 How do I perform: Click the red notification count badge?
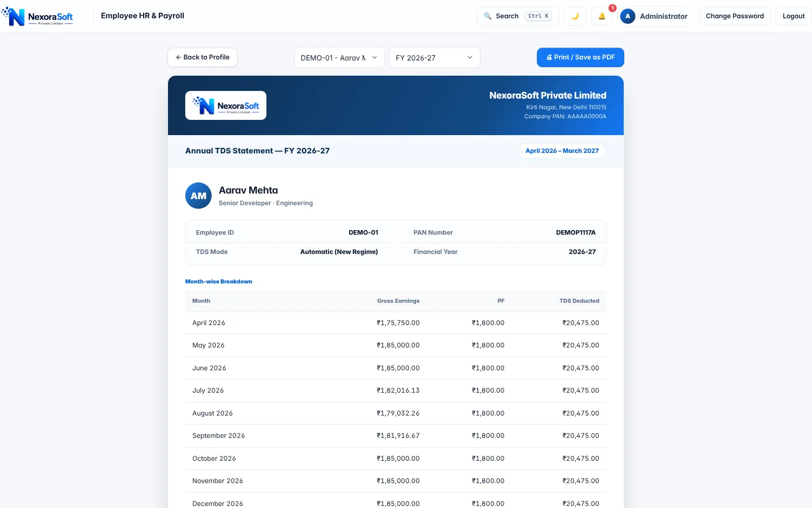(x=613, y=8)
